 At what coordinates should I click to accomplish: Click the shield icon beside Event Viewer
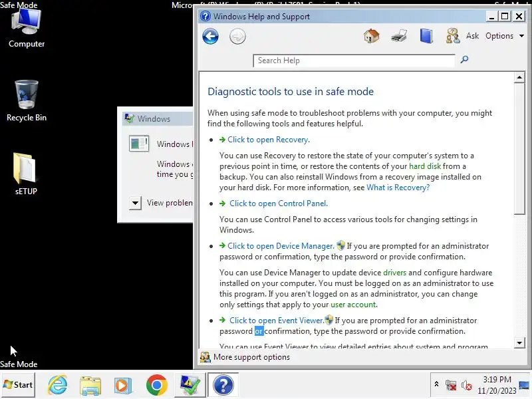[x=329, y=320]
